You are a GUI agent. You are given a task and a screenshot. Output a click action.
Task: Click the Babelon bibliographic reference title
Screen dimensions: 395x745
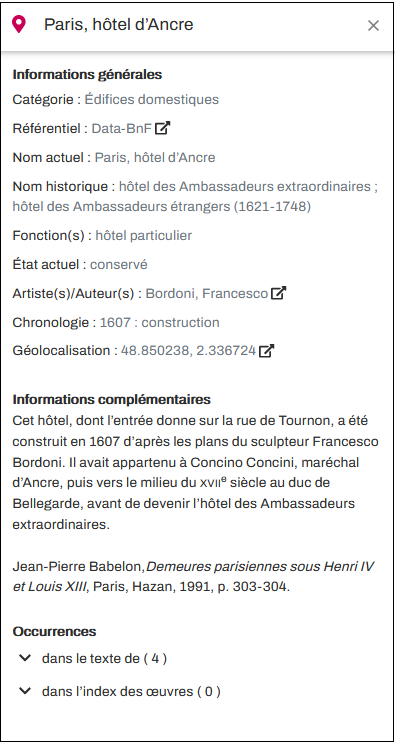(x=193, y=576)
